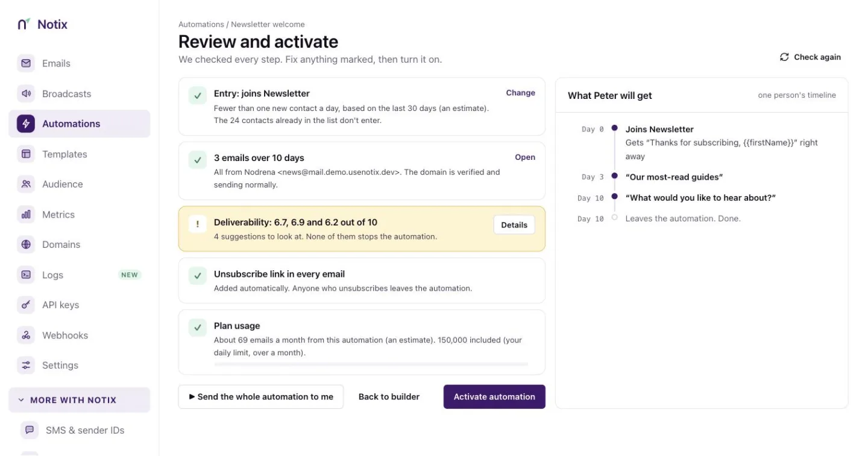The image size is (868, 456).
Task: Click the refresh icon beside Check again
Action: pos(784,57)
